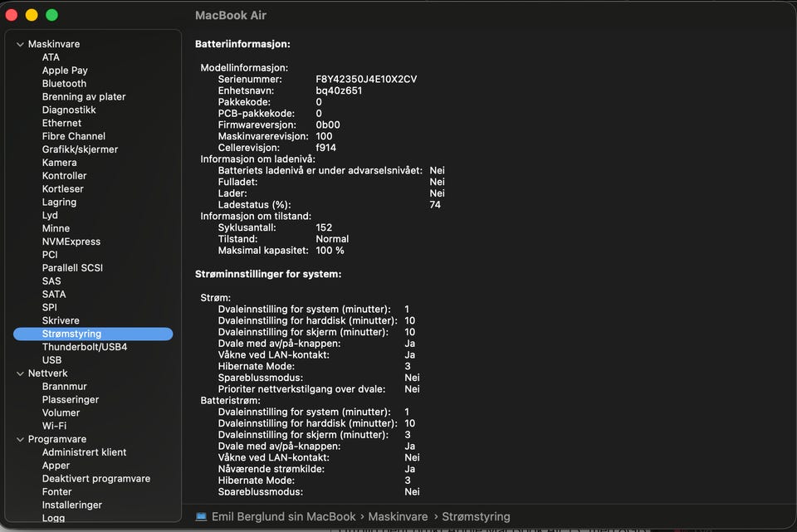The height and width of the screenshot is (532, 797).
Task: Click Strømstyring in the path bar
Action: click(x=476, y=517)
